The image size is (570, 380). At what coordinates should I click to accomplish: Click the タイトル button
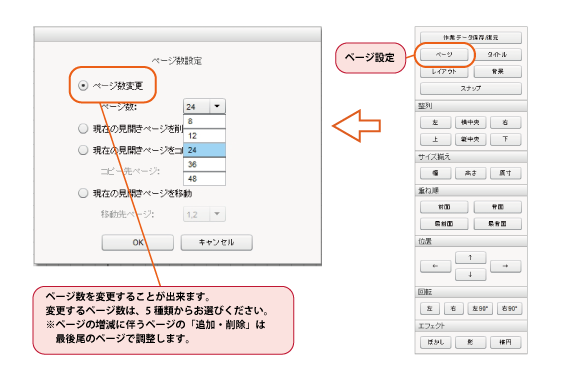pyautogui.click(x=498, y=55)
